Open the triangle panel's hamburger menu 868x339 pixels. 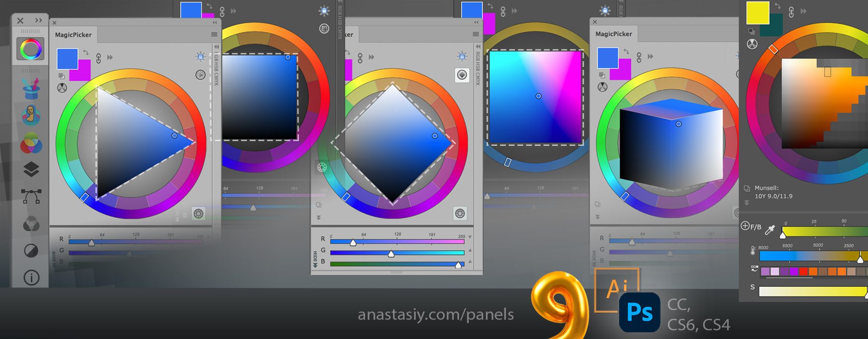pos(214,34)
